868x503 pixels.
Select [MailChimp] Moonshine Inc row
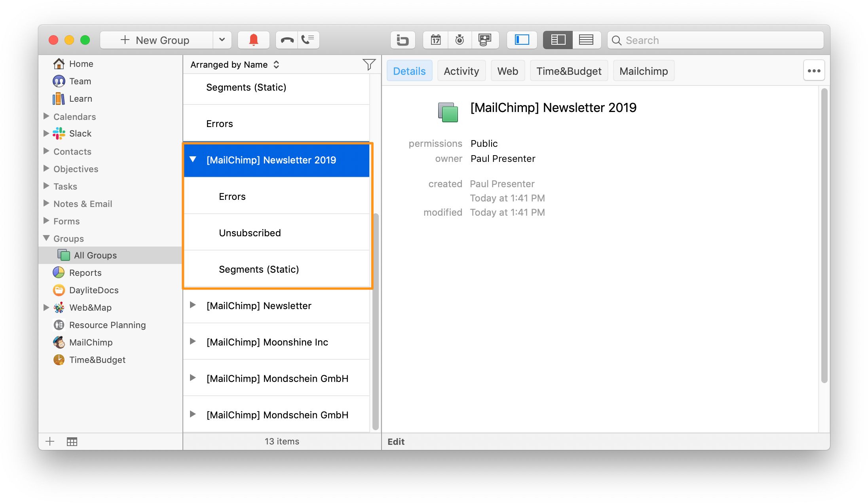coord(277,342)
